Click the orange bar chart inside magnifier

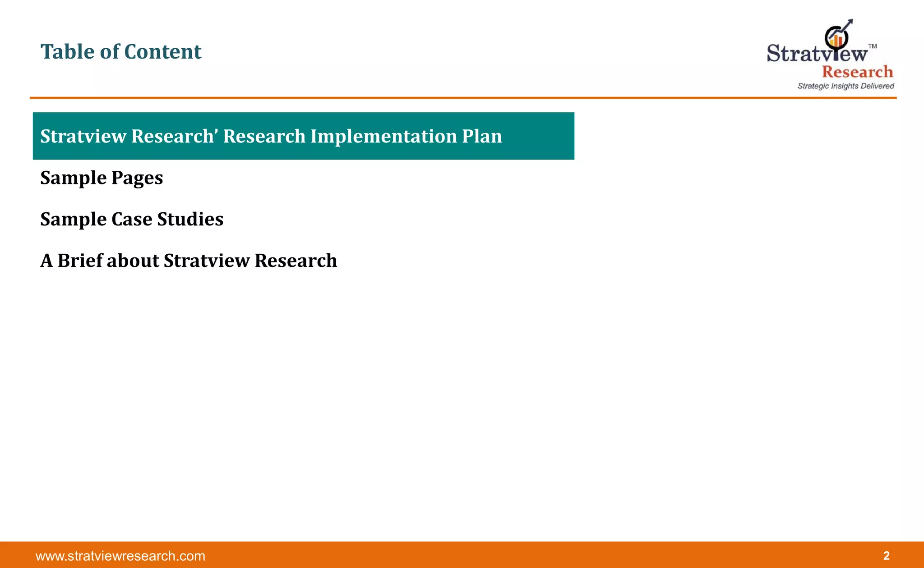pyautogui.click(x=836, y=41)
